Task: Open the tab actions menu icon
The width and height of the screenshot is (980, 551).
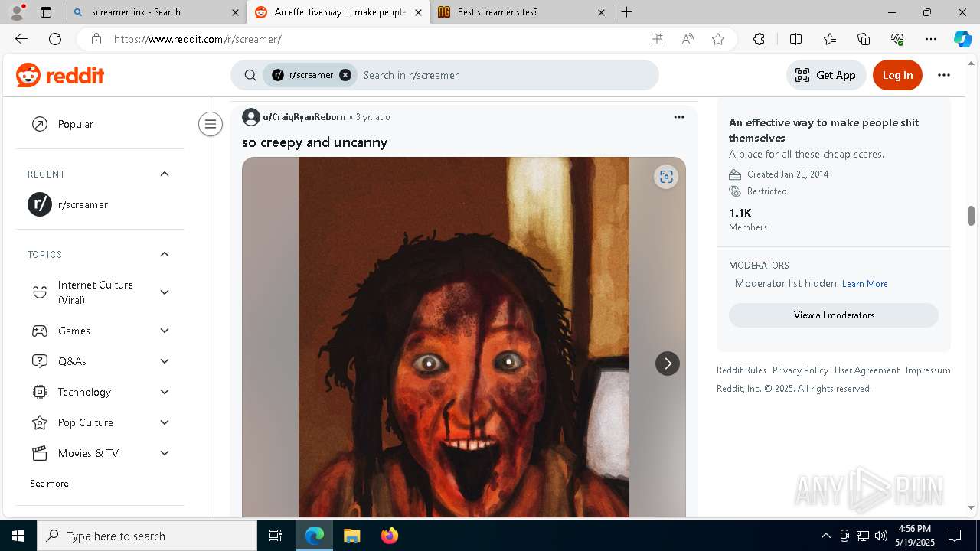Action: click(46, 12)
